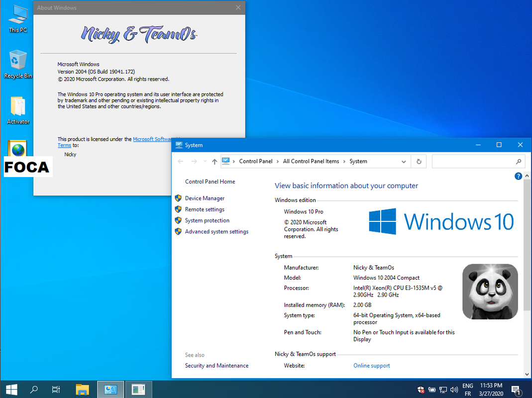Open This PC desktop icon
Screen dimensions: 532x398
click(x=18, y=19)
